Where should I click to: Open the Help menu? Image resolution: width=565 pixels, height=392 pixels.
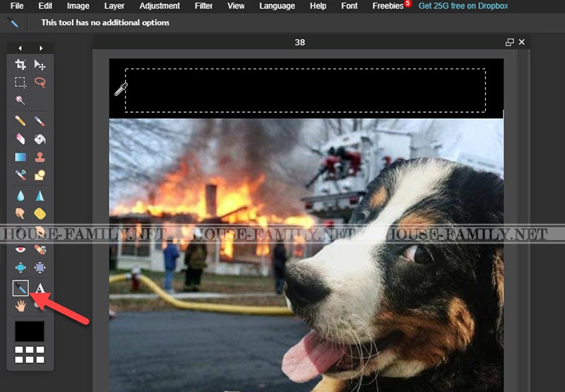pos(318,6)
